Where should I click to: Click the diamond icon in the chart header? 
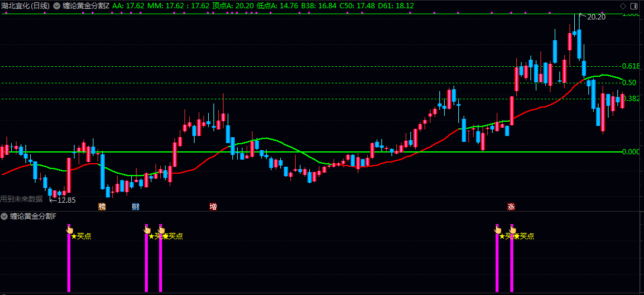coord(623,6)
